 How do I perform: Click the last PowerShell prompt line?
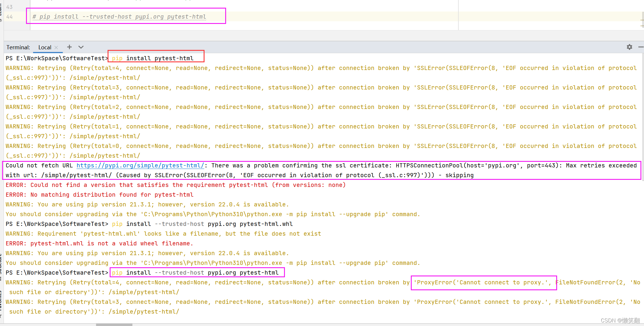click(57, 272)
